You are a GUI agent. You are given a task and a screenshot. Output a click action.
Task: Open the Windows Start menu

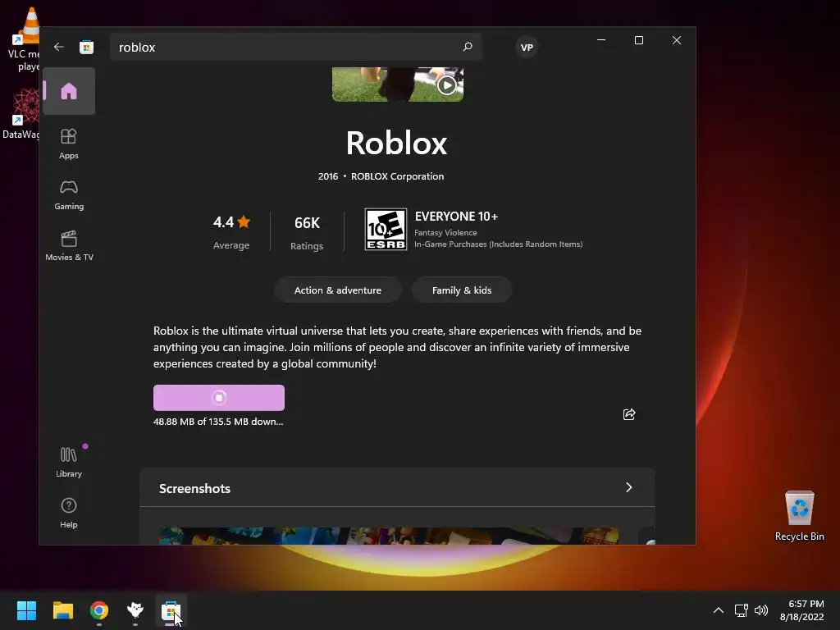coord(26,610)
